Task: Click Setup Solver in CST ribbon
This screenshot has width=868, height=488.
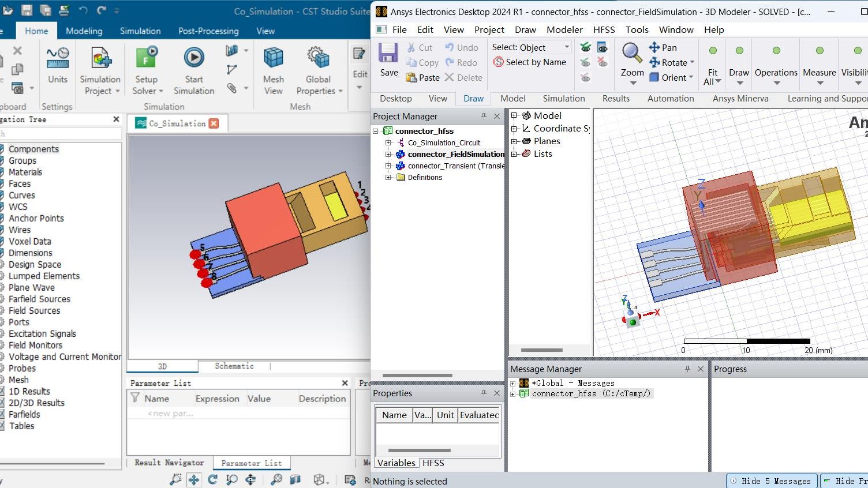Action: [147, 71]
